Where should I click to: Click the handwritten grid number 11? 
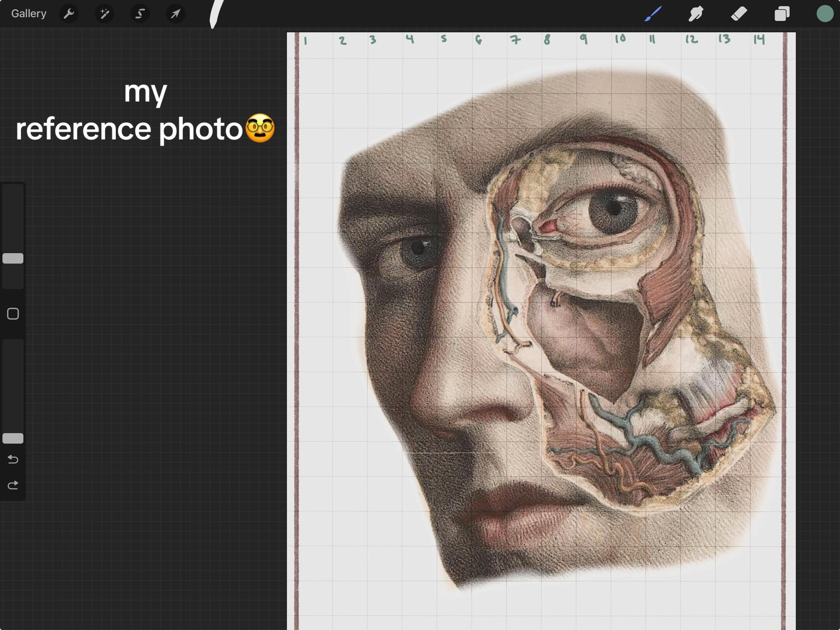click(652, 39)
